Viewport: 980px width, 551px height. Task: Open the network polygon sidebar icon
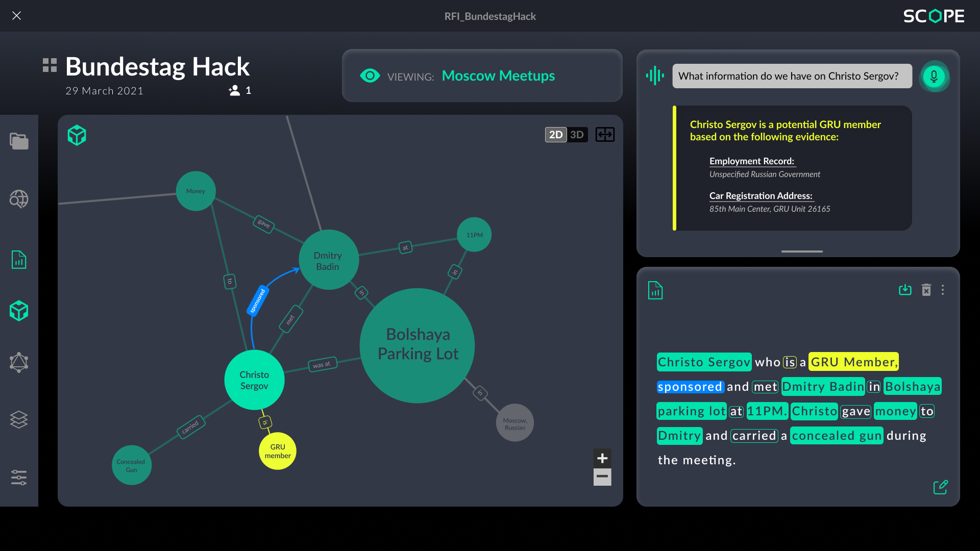tap(19, 362)
